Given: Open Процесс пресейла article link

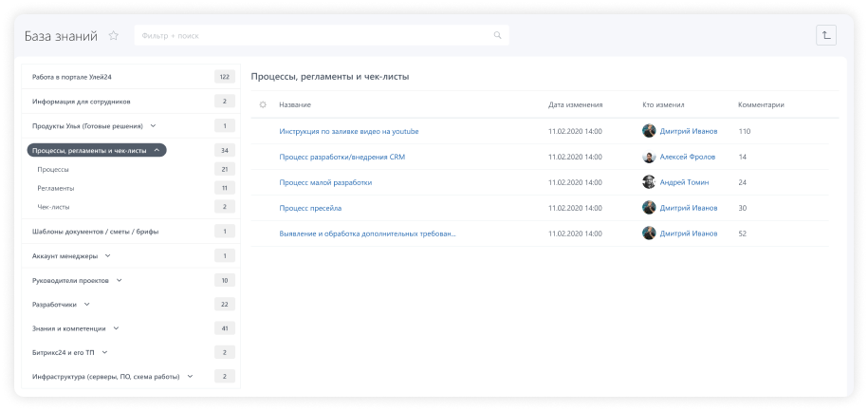Looking at the screenshot, I should (310, 208).
